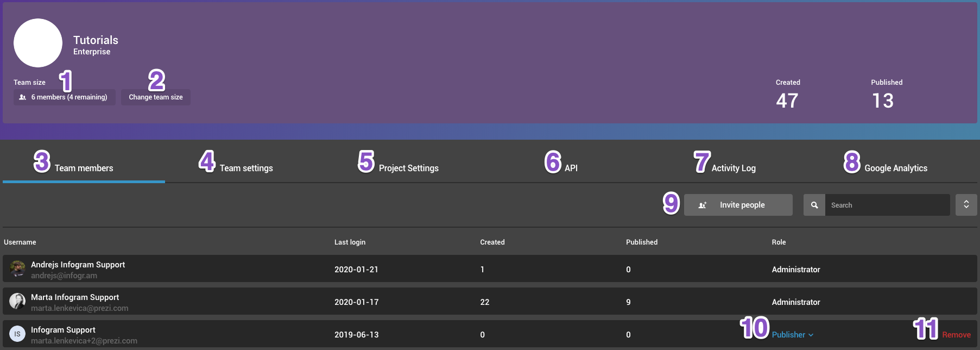This screenshot has height=350, width=980.
Task: Click the marta.lenkevica@prezi.com email
Action: 80,308
